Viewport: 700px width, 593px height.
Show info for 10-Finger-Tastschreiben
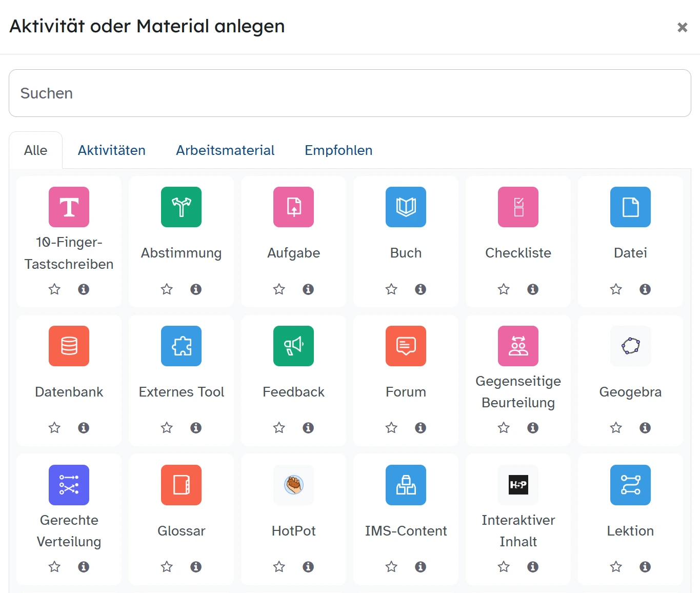(x=84, y=289)
